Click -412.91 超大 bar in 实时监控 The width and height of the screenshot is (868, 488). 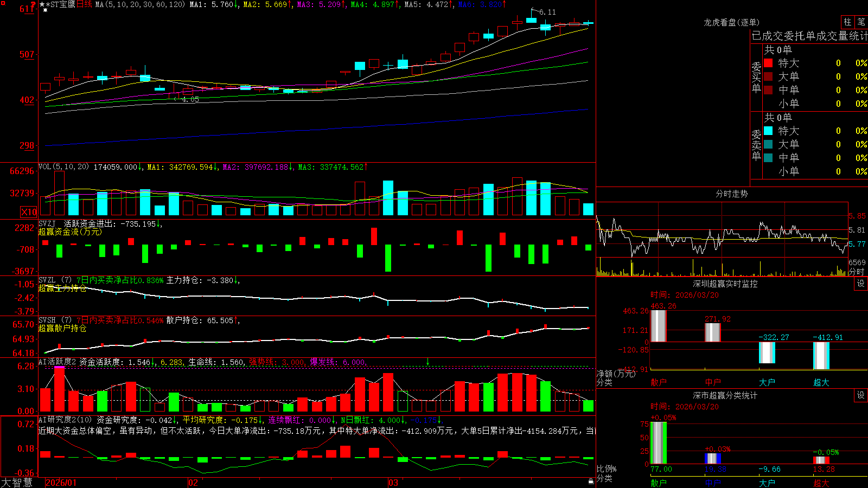click(x=821, y=356)
